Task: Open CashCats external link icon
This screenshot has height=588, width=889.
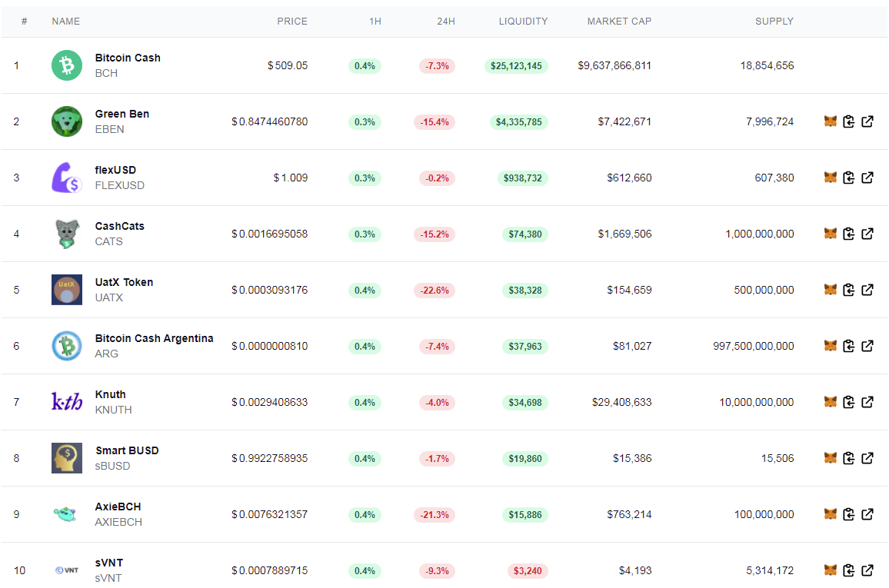Action: coord(867,234)
